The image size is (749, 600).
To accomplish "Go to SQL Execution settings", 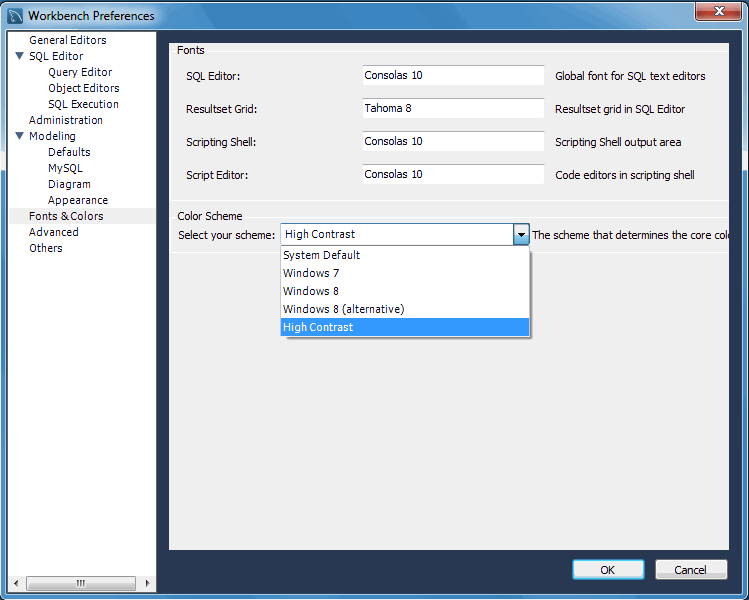I will point(83,104).
